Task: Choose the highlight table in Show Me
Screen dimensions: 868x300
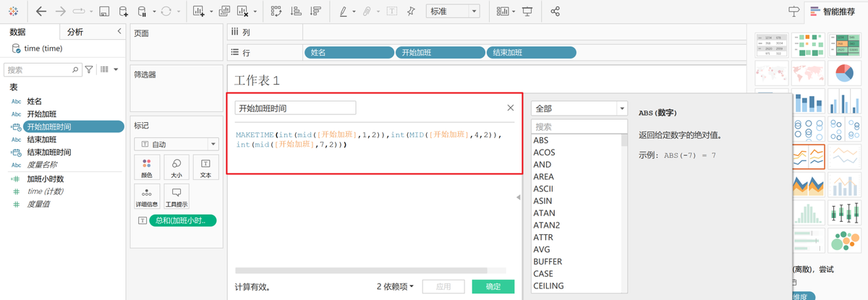Action: pyautogui.click(x=845, y=43)
